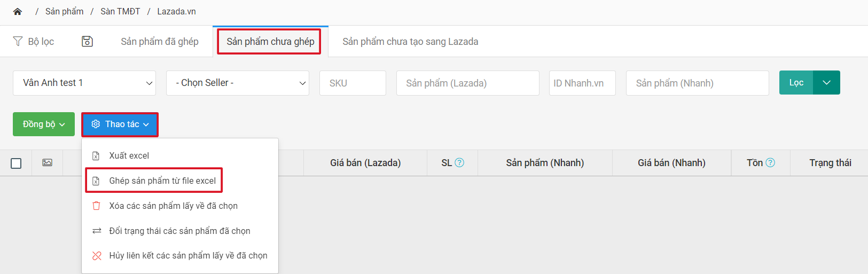Click Xóa các sản phẩm lấy về đã chọn
This screenshot has height=274, width=868.
[173, 206]
